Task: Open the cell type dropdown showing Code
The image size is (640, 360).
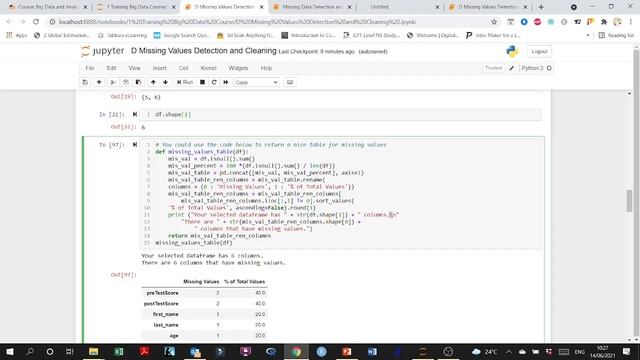Action: click(x=256, y=82)
